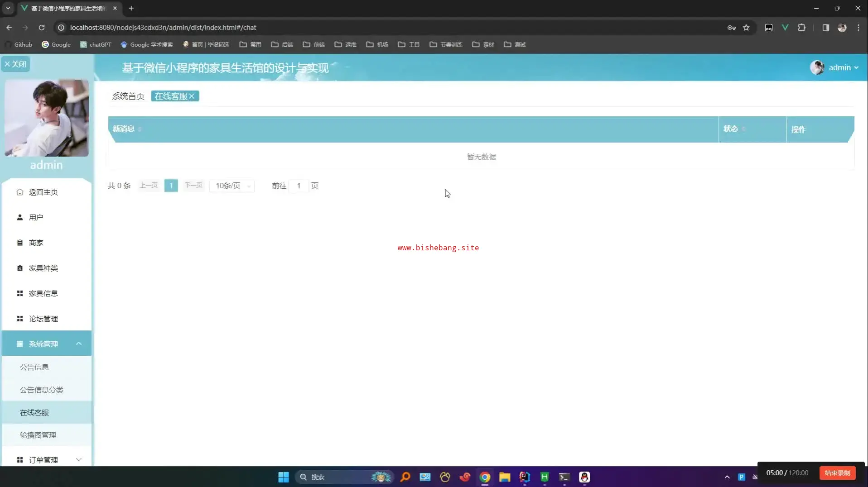Open the 常用 bookmarks folder
Image resolution: width=868 pixels, height=487 pixels.
[x=251, y=44]
